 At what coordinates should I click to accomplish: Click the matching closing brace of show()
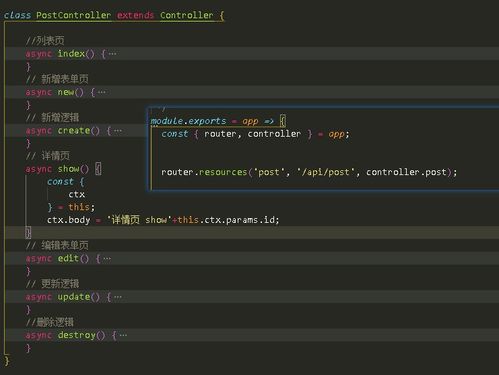(x=28, y=232)
